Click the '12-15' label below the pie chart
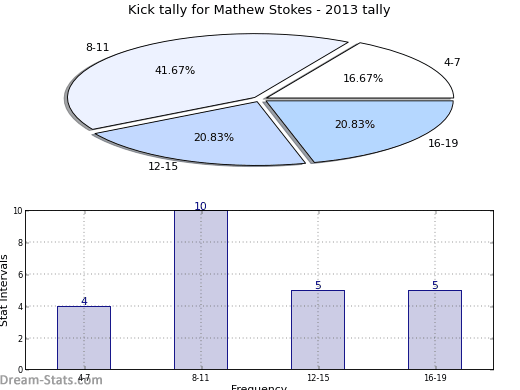Viewport: 520px width, 390px height. point(163,166)
